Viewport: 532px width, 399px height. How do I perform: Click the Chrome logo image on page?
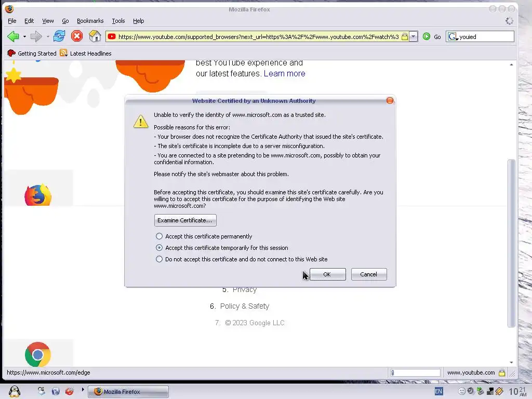(37, 354)
